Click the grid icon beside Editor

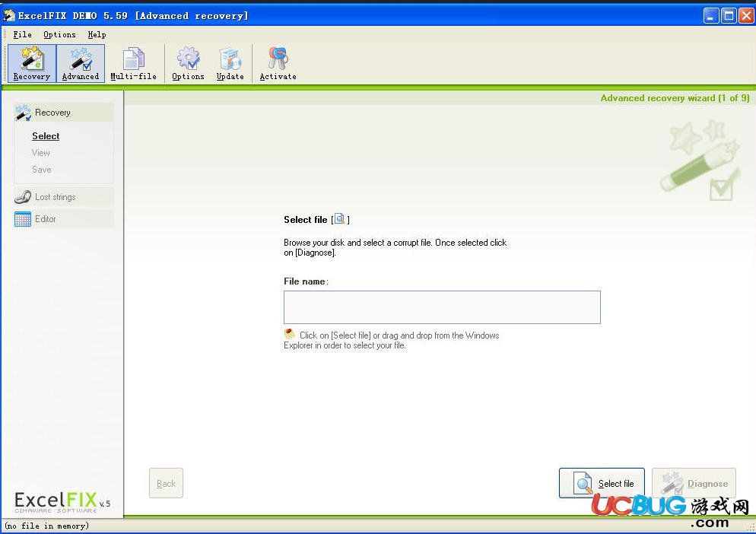point(23,219)
